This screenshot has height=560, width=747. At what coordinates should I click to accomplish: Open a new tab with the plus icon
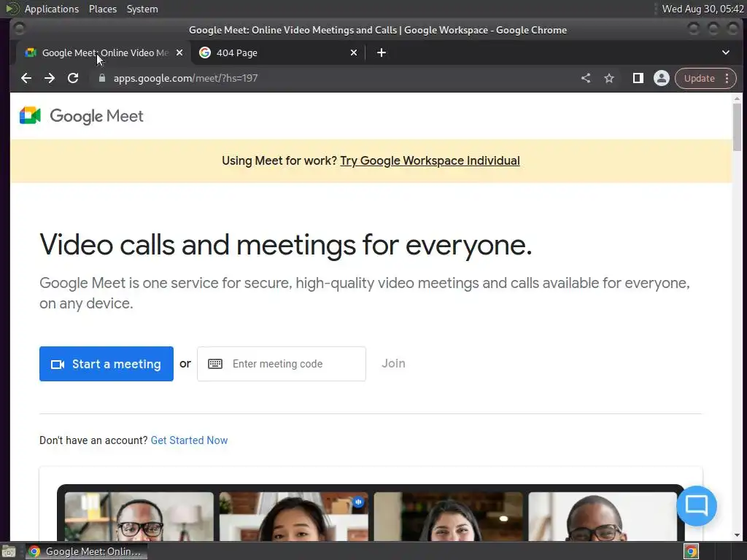point(381,52)
